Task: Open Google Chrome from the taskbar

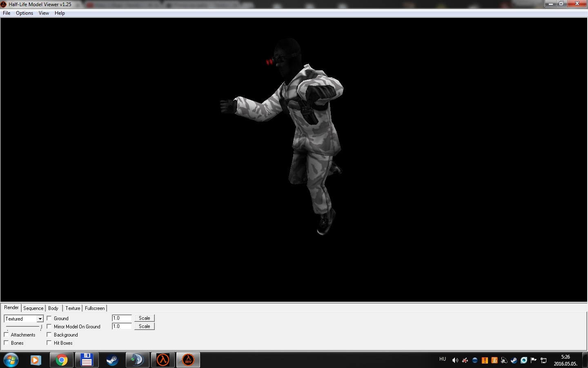Action: (x=62, y=360)
